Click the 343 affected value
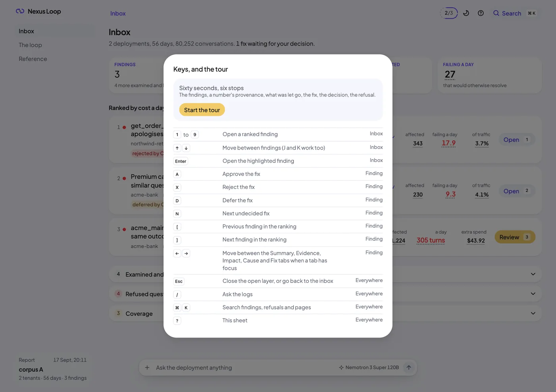Viewport: 556px width, 392px height. [x=417, y=144]
